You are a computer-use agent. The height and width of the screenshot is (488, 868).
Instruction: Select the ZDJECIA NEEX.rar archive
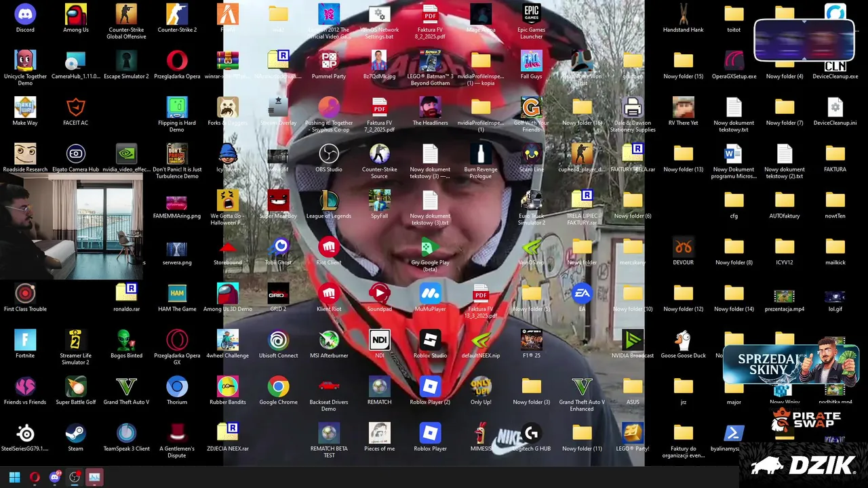(x=227, y=437)
